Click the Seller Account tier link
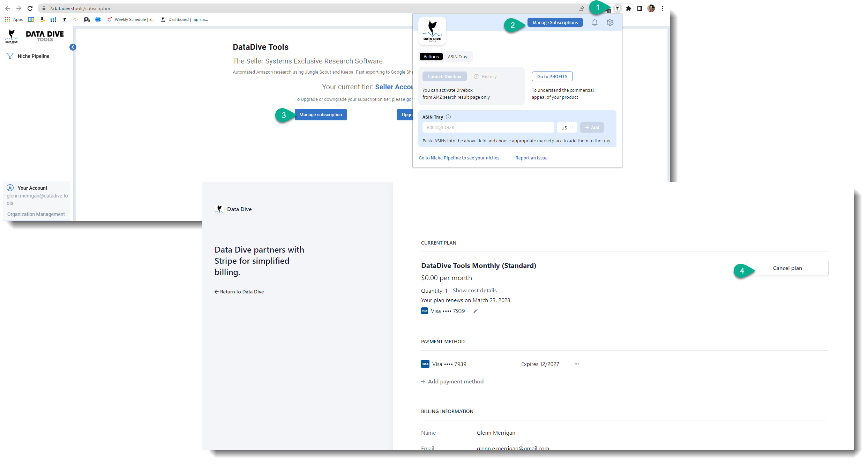 [394, 87]
